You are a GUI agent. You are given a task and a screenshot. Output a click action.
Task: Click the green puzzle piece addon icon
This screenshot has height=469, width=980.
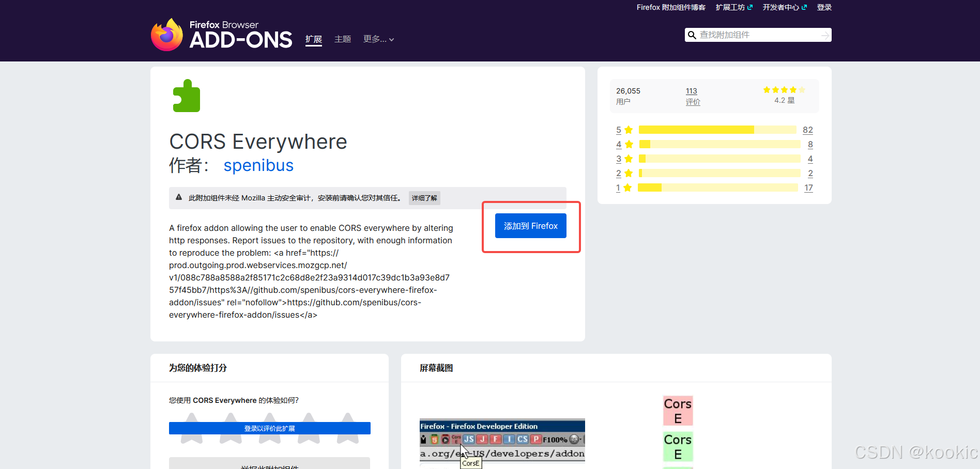187,96
